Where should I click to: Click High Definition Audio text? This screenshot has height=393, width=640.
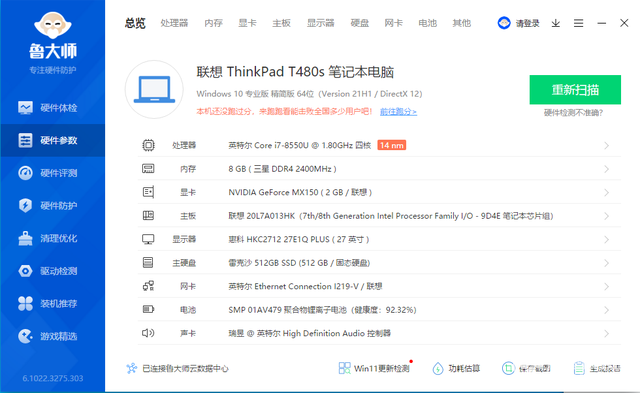click(x=309, y=333)
